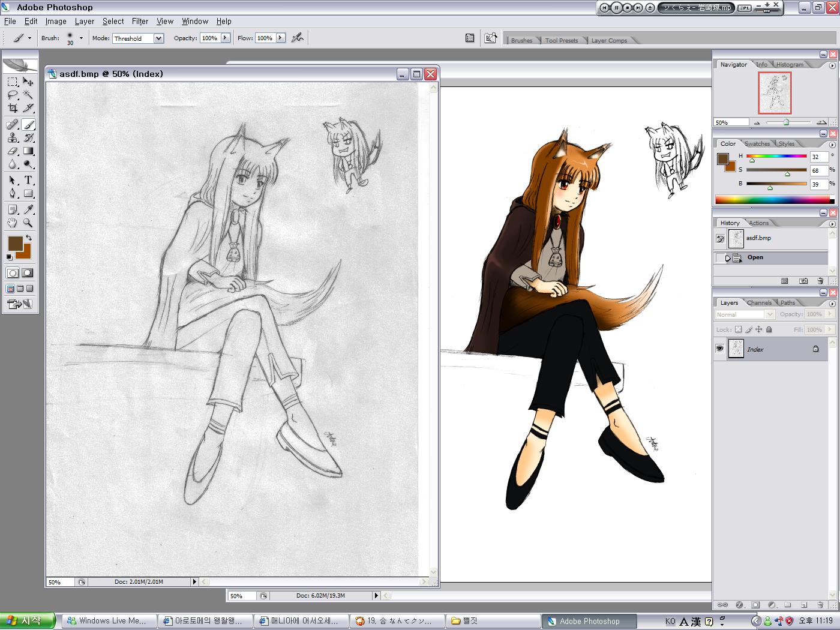Select the Gradient tool

(x=28, y=151)
